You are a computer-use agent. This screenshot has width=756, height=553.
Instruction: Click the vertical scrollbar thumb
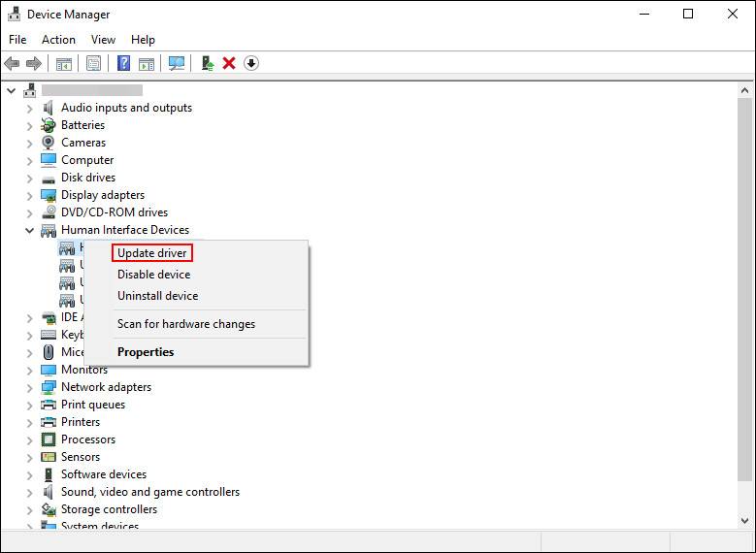(744, 289)
